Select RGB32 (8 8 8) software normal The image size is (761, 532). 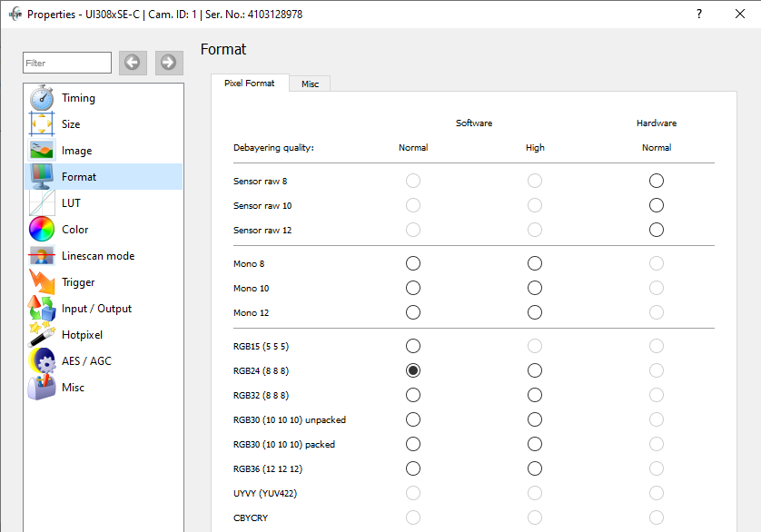[x=413, y=395]
